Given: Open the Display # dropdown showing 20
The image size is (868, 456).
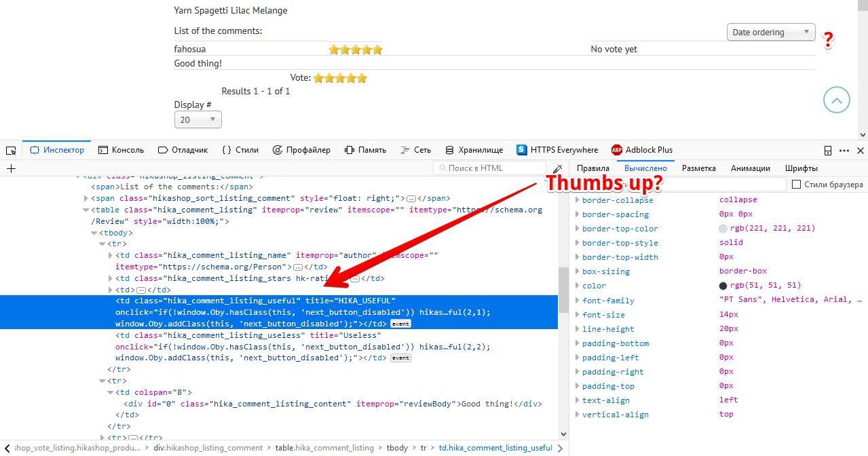Looking at the screenshot, I should [198, 119].
